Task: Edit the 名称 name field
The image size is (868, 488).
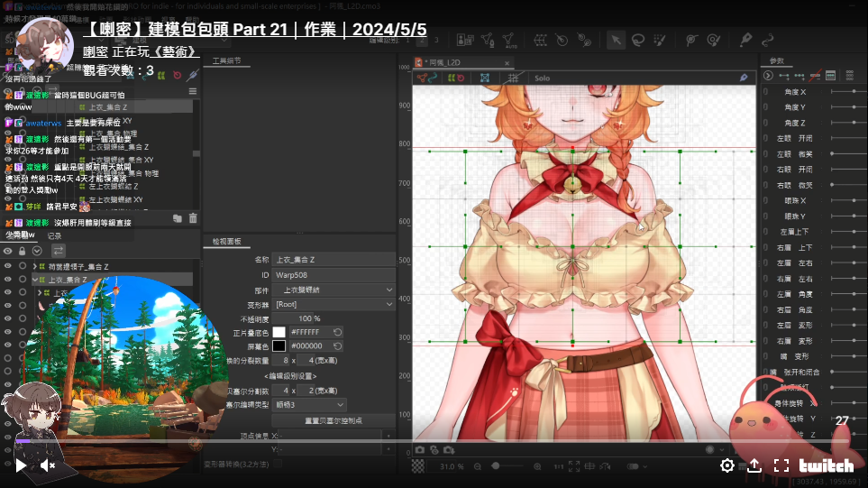Action: [333, 259]
